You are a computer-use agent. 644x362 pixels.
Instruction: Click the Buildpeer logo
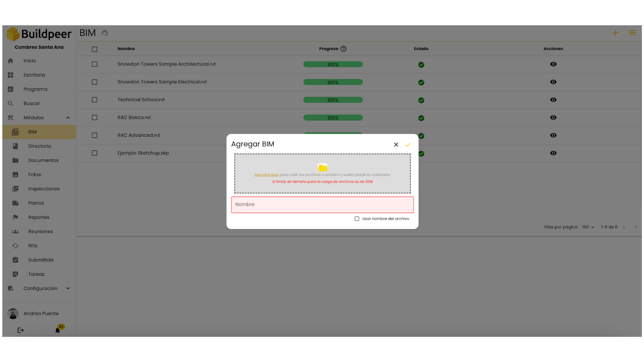pos(39,34)
